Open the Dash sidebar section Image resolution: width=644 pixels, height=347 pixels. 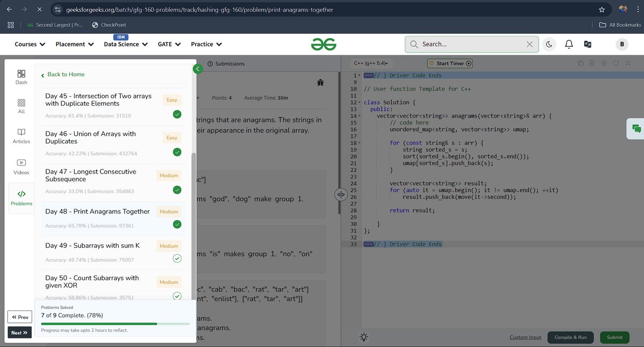21,77
